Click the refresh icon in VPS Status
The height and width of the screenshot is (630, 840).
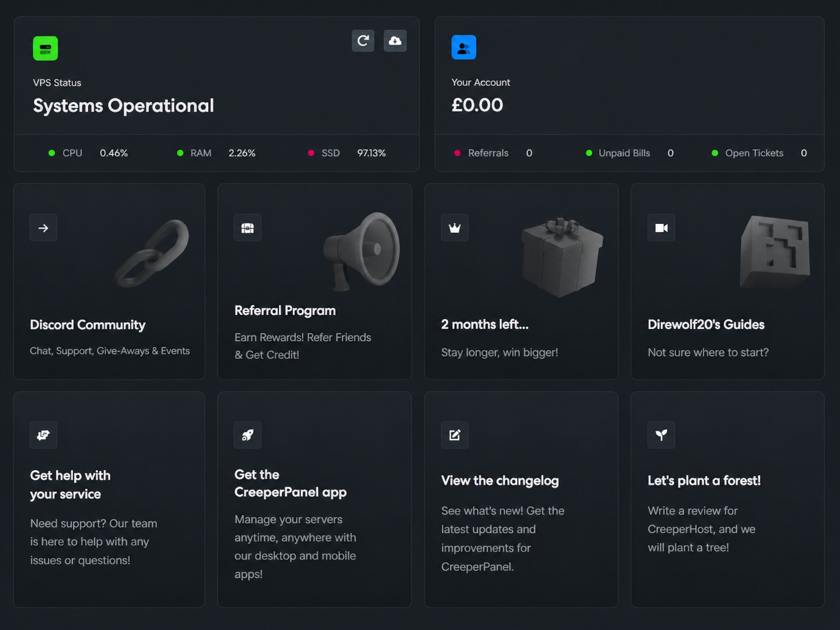click(363, 41)
